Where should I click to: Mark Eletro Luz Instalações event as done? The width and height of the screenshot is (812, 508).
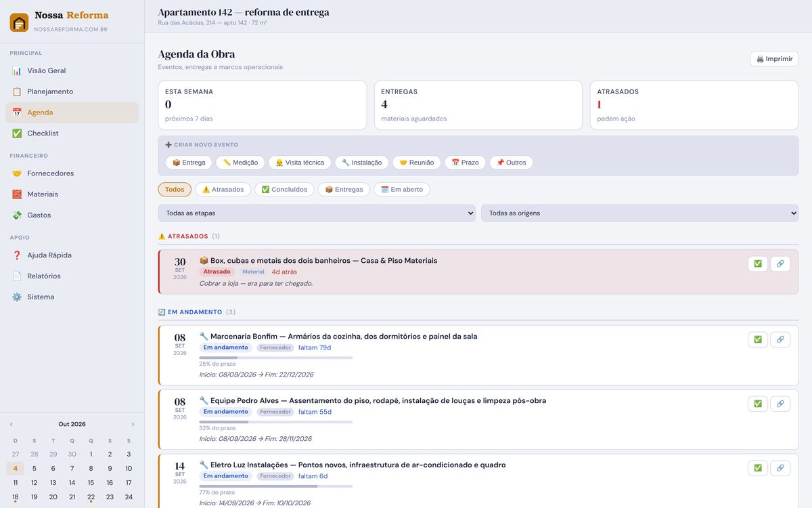(758, 468)
